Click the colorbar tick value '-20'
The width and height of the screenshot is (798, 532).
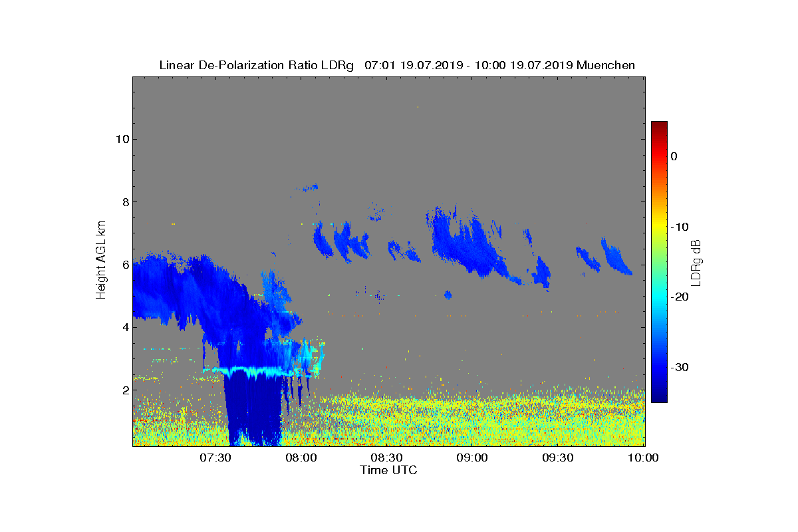[x=679, y=297]
